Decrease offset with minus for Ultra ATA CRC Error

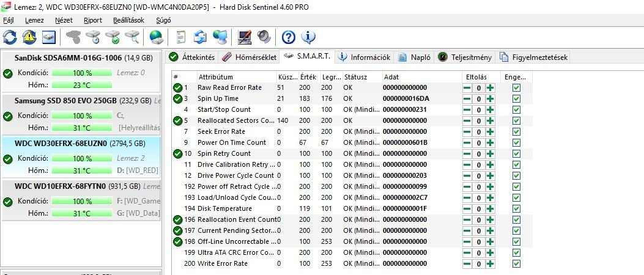tap(467, 252)
